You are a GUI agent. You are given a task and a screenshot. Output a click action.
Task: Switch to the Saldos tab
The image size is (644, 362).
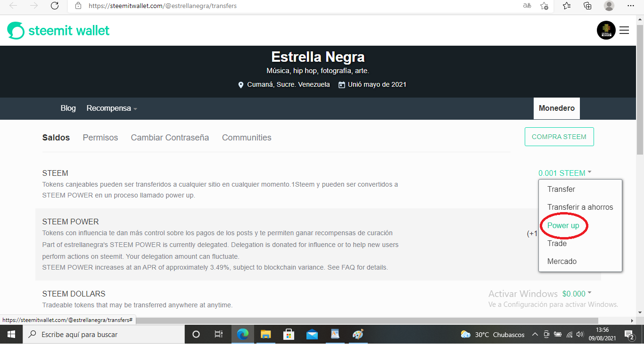click(x=56, y=138)
